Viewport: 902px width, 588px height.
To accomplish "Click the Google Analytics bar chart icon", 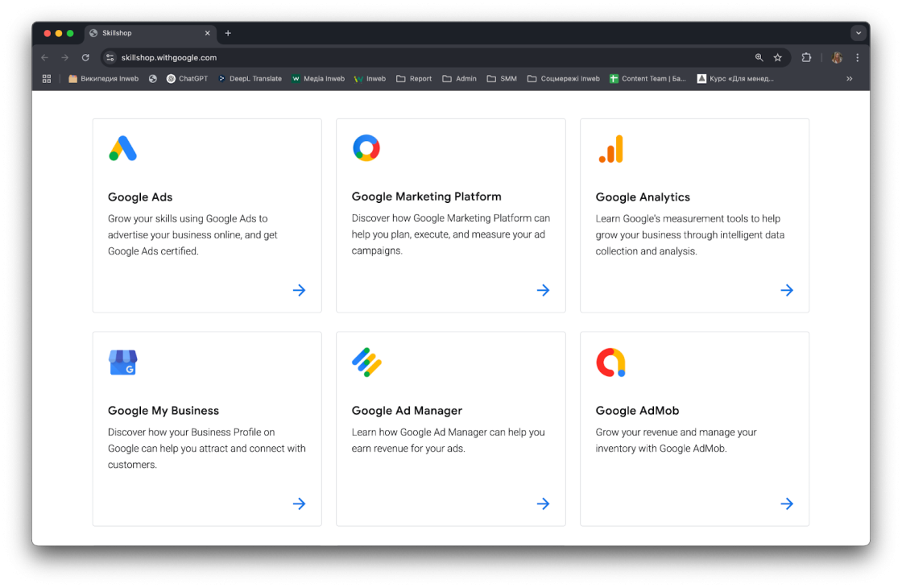I will [611, 149].
